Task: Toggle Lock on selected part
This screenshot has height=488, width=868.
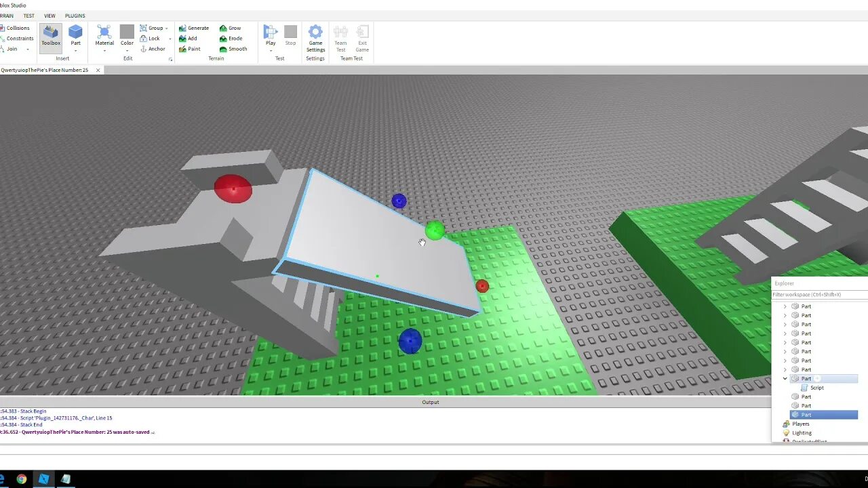Action: tap(150, 38)
